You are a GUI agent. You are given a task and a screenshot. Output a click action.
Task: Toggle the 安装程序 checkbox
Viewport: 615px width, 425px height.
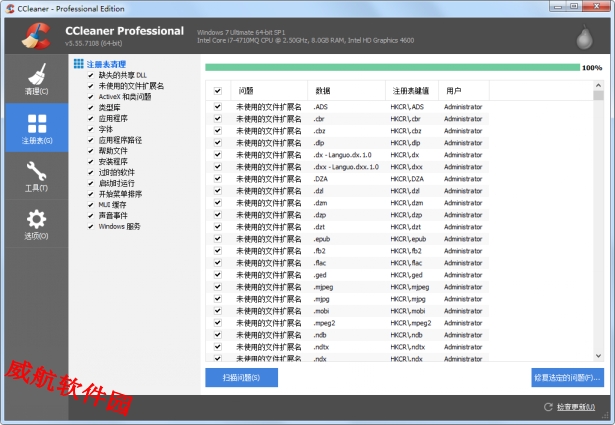coord(91,162)
